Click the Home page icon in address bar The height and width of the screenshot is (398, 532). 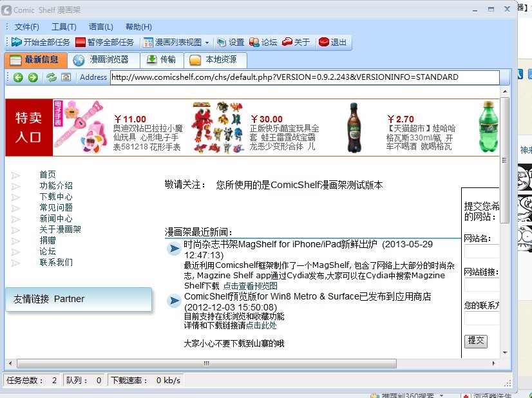click(x=66, y=77)
